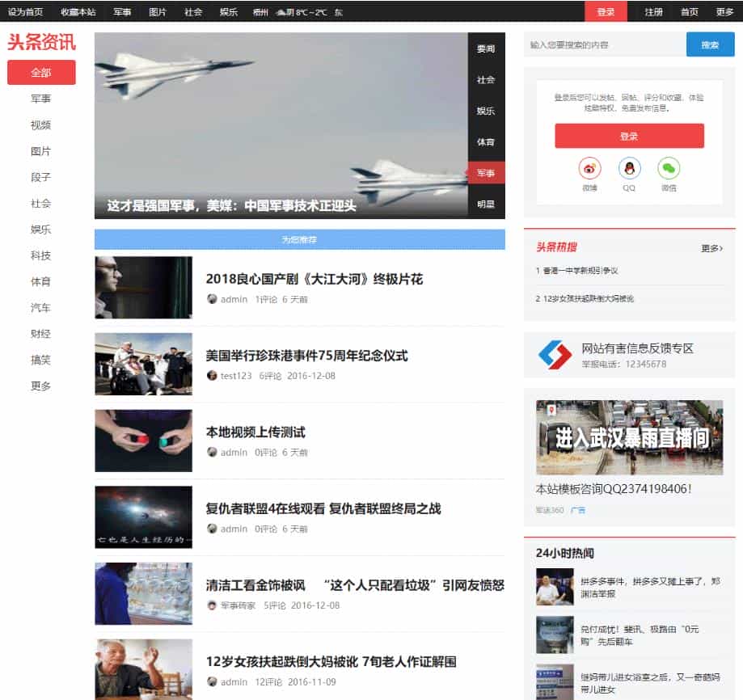Click thumbnail for 继妈带儿进女浴室 news
The width and height of the screenshot is (743, 700).
(555, 682)
